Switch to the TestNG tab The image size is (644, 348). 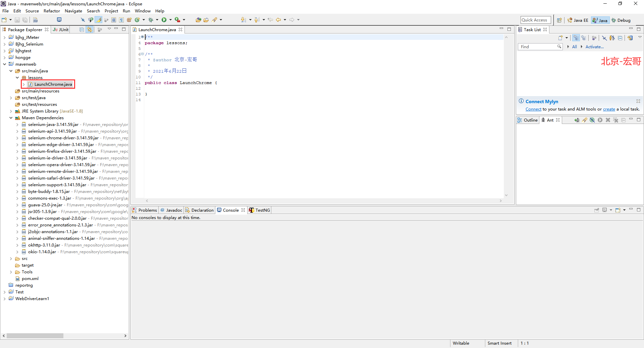coord(259,210)
